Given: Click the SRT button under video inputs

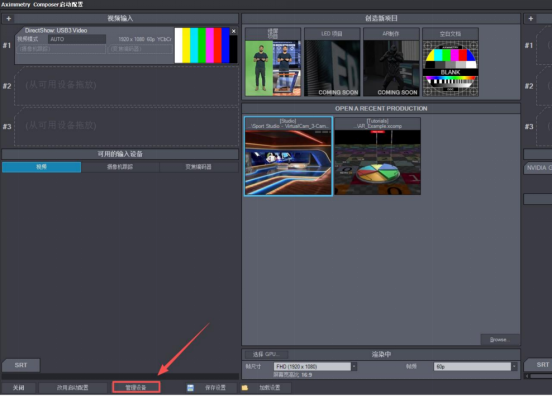Looking at the screenshot, I should coord(21,365).
